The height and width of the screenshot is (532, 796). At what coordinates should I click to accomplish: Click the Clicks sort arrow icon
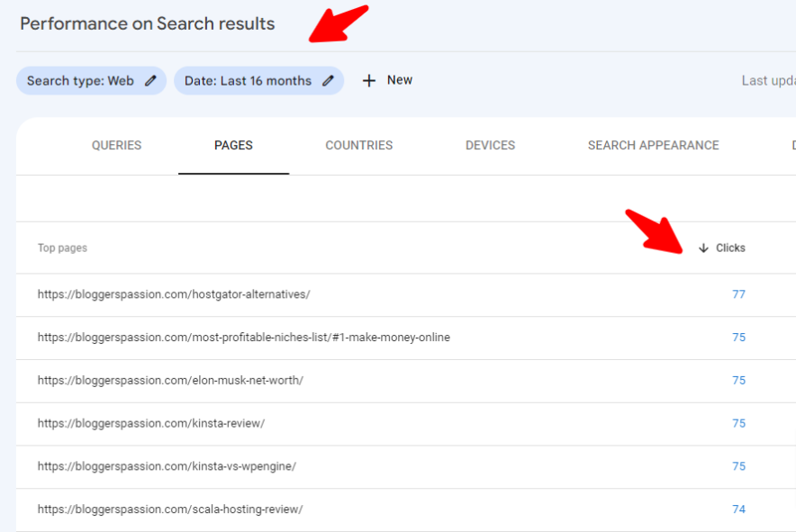[x=703, y=248]
